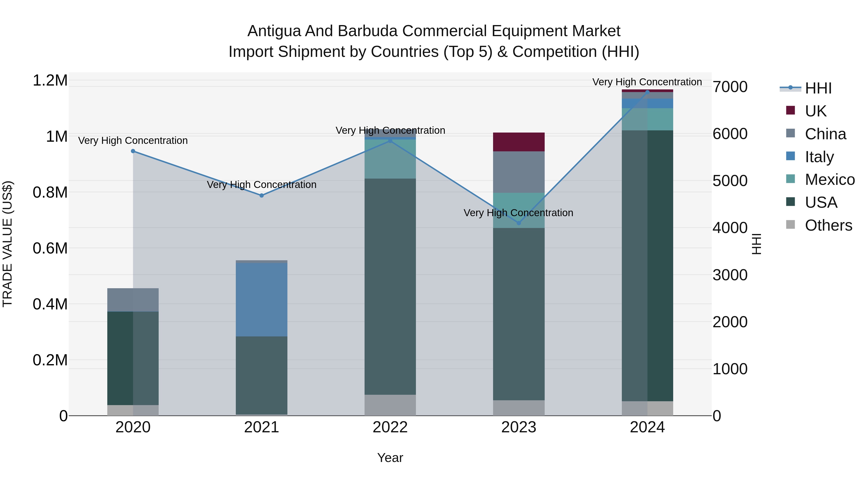Image resolution: width=868 pixels, height=488 pixels.
Task: Click the Mexico bar segment in 2023
Action: (x=519, y=210)
